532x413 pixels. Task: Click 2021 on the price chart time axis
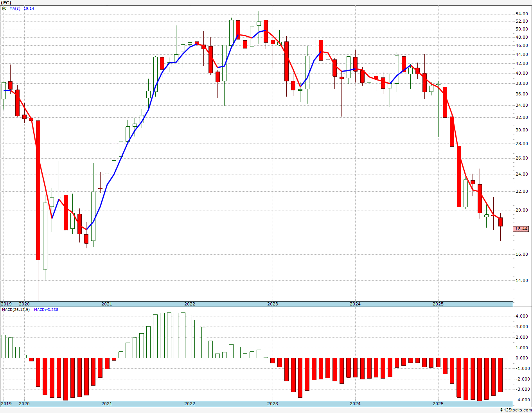point(106,304)
